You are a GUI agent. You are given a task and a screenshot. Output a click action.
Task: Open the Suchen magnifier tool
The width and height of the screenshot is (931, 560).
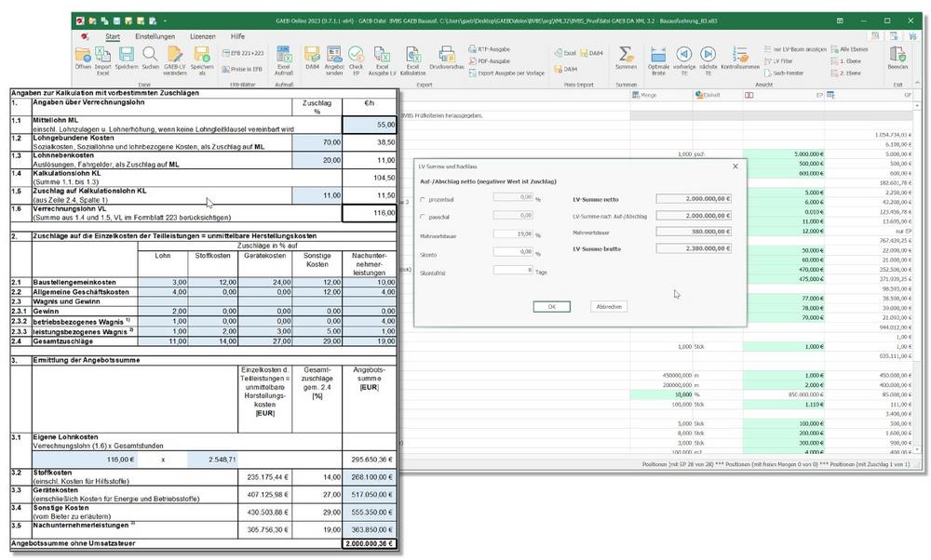click(150, 55)
